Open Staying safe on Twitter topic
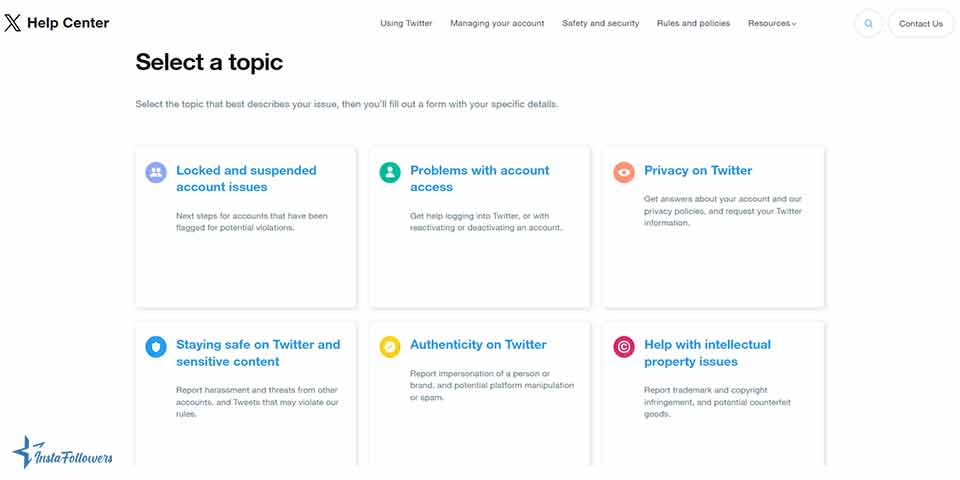The width and height of the screenshot is (960, 480). tap(258, 353)
